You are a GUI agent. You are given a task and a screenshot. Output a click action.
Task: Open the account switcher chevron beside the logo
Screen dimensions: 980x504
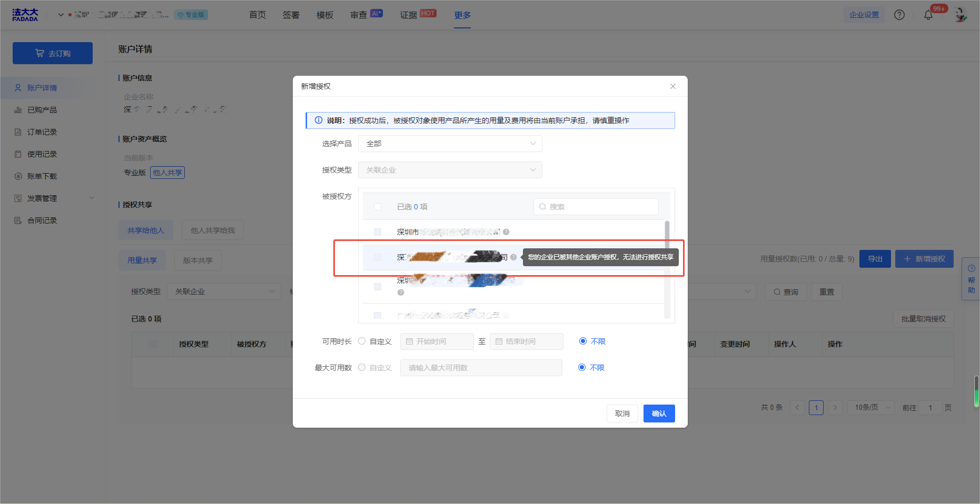pos(61,15)
